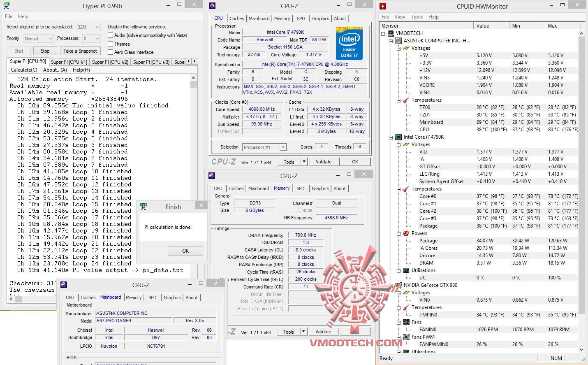Screen dimensions: 588x365
Task: Open the Tools dropdown arrow in CPU-Z CPU window
Action: 304,162
